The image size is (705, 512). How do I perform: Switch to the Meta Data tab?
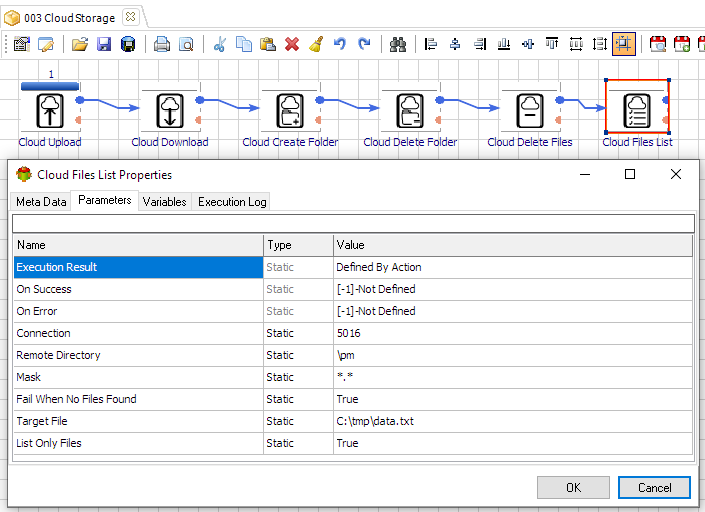point(41,202)
